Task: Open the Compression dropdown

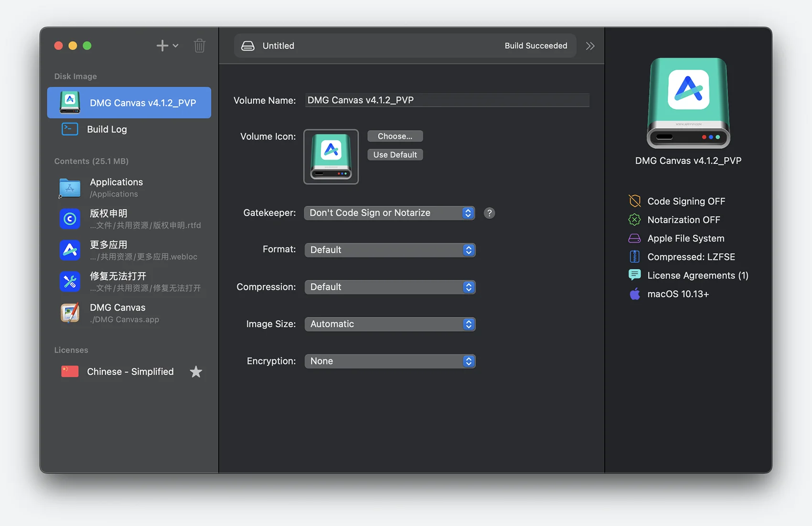Action: coord(390,287)
